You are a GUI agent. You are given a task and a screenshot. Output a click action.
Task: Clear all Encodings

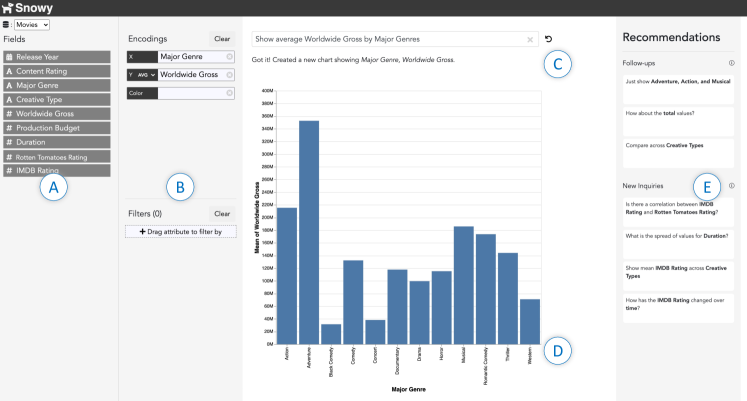(x=222, y=39)
